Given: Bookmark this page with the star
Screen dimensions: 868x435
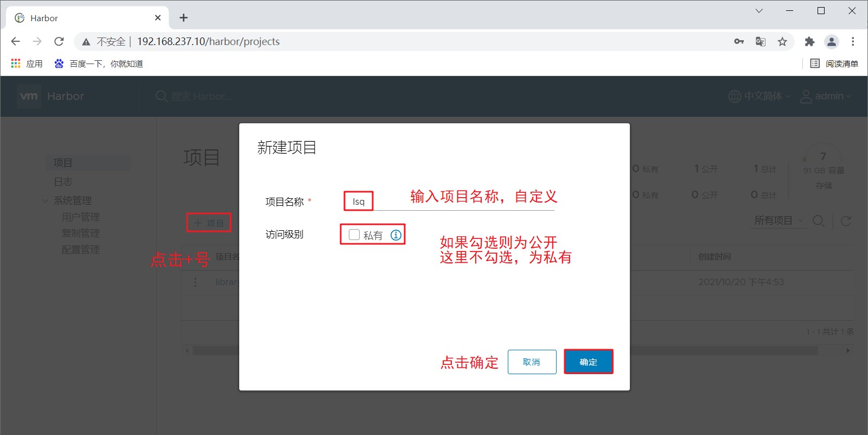Looking at the screenshot, I should pyautogui.click(x=782, y=41).
